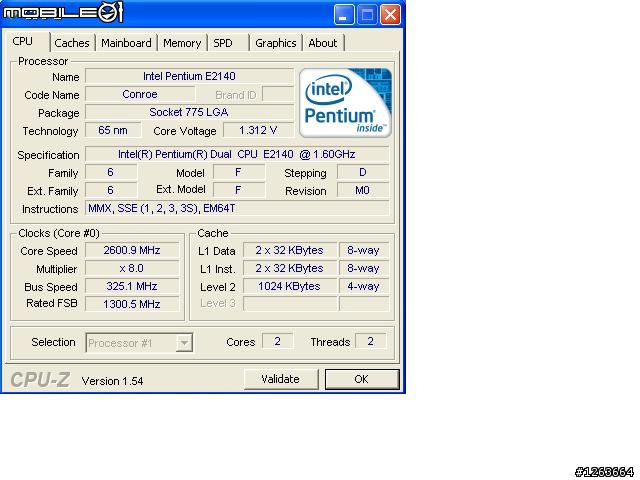Close the CPU-Z window
Viewport: 640px width, 480px height.
click(x=390, y=15)
